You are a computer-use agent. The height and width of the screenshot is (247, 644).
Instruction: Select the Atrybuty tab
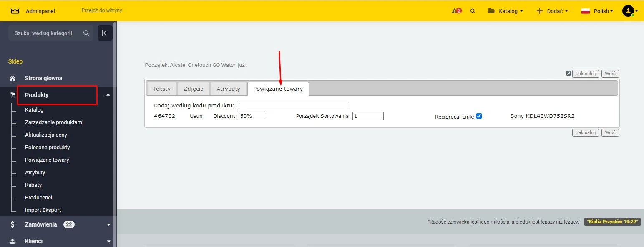[229, 88]
